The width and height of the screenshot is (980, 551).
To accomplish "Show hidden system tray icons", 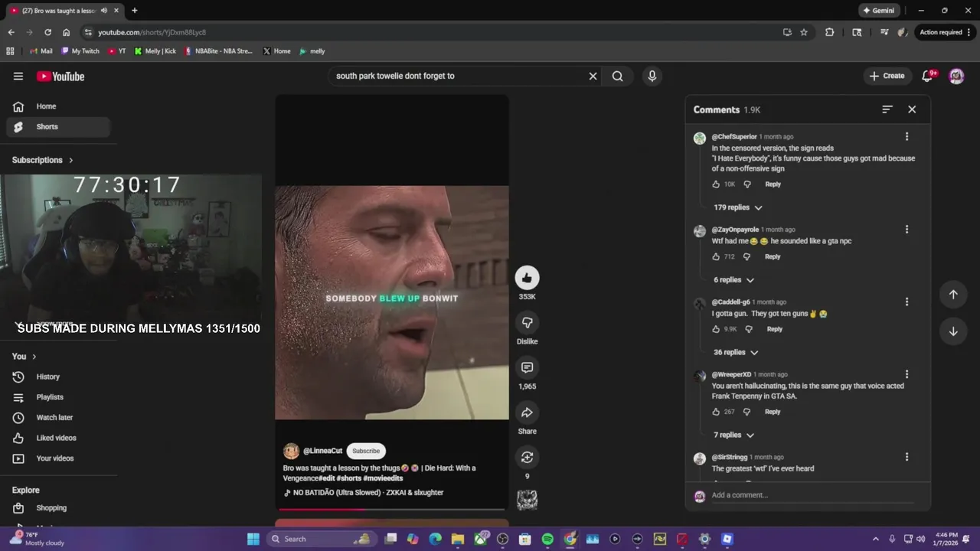I will (x=876, y=539).
